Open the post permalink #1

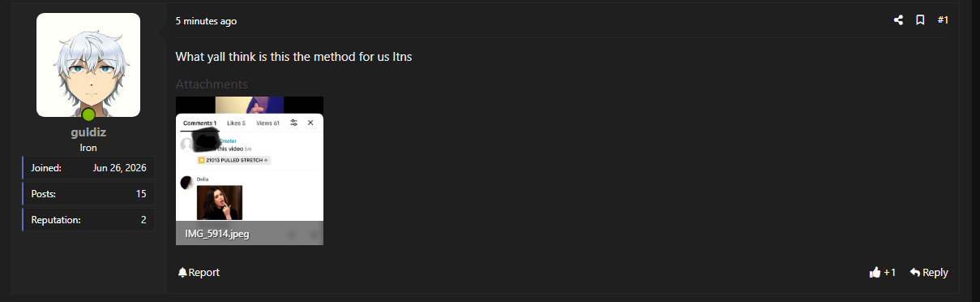pos(943,20)
